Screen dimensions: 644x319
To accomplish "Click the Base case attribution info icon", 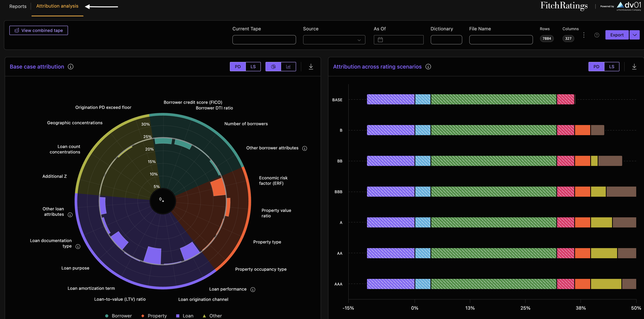I will [x=71, y=67].
